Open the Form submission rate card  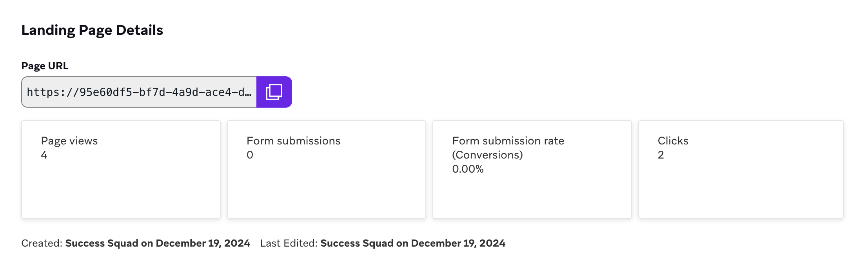532,169
